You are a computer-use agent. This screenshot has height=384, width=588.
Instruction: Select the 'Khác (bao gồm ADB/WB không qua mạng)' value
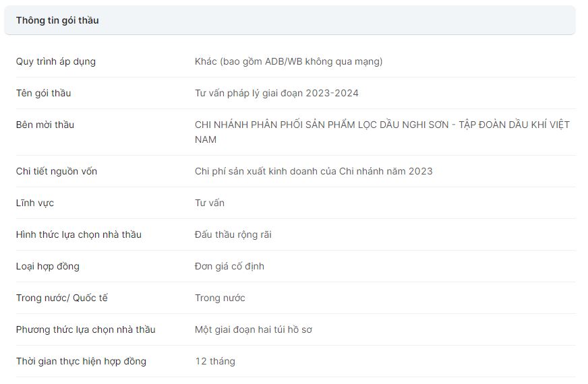pyautogui.click(x=289, y=61)
